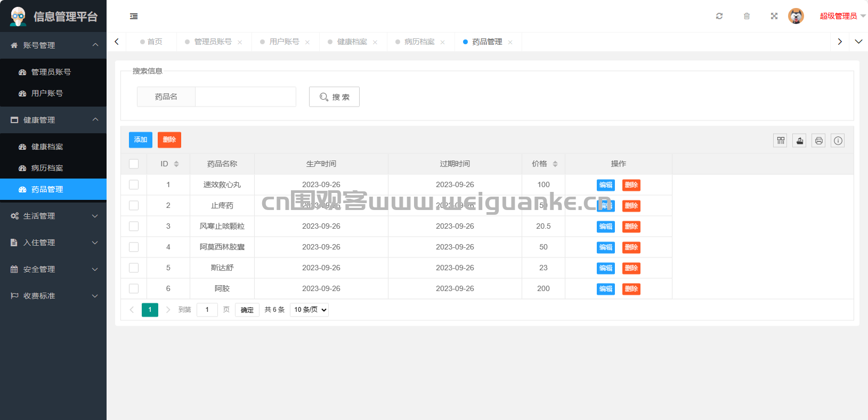
Task: Expand the 生活管理 sidebar group
Action: (x=53, y=216)
